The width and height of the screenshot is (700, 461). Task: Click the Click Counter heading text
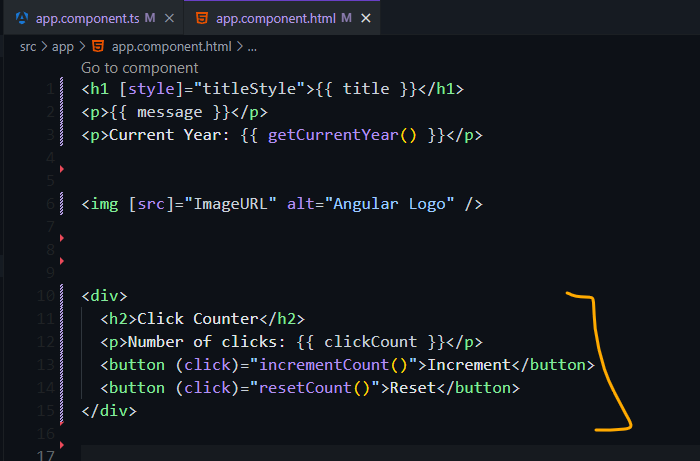(x=198, y=319)
